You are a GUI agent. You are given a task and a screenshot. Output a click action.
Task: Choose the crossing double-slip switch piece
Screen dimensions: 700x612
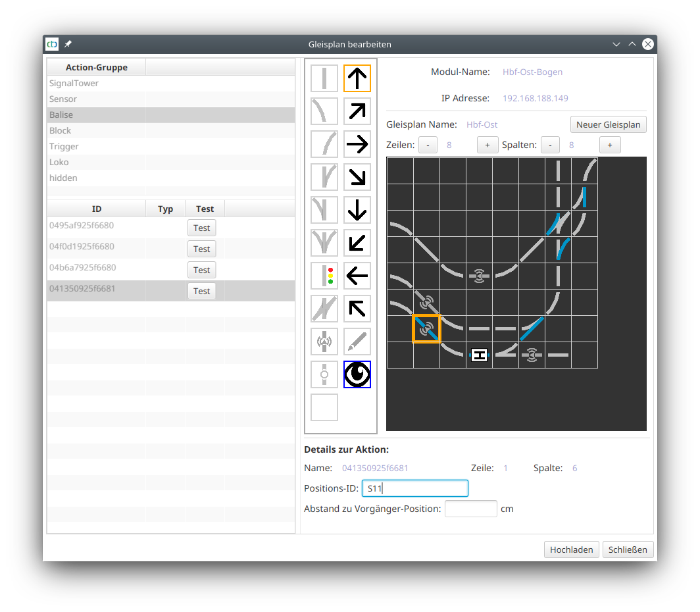tap(324, 309)
